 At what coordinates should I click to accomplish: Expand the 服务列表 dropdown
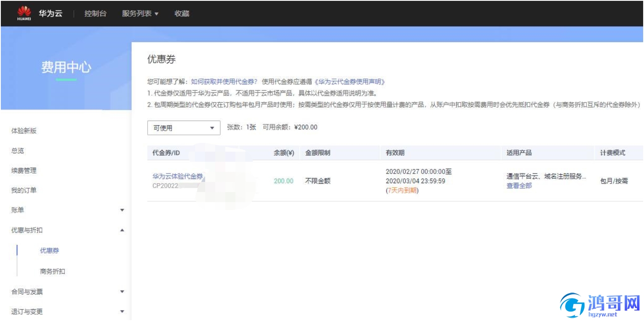pyautogui.click(x=141, y=13)
